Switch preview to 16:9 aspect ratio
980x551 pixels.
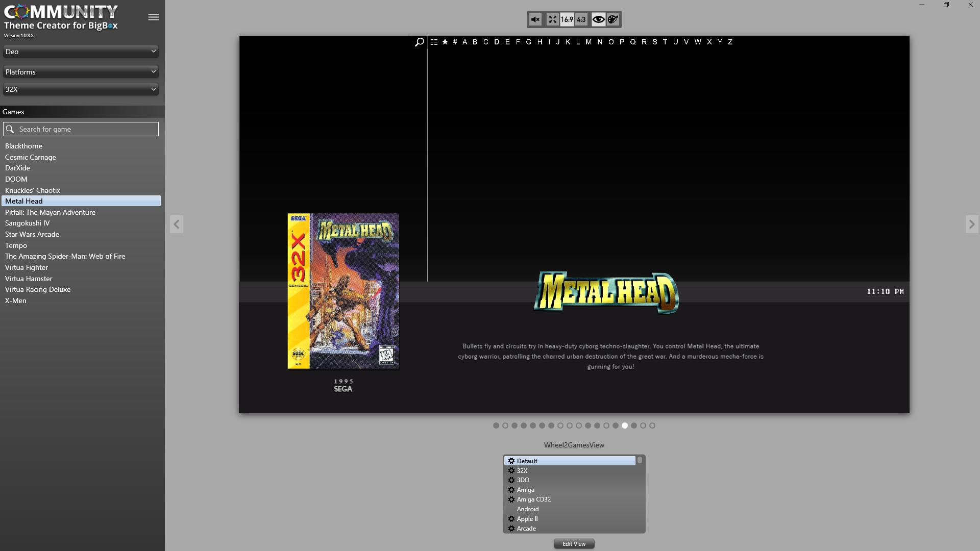tap(567, 19)
